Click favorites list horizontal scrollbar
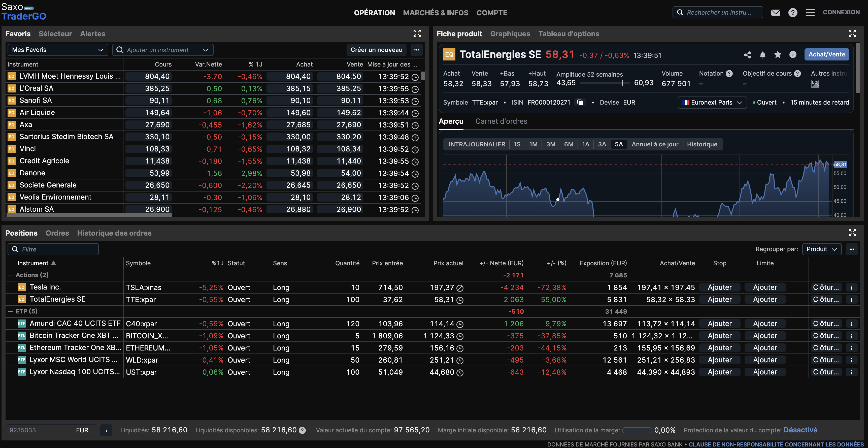This screenshot has width=868, height=448. point(89,215)
